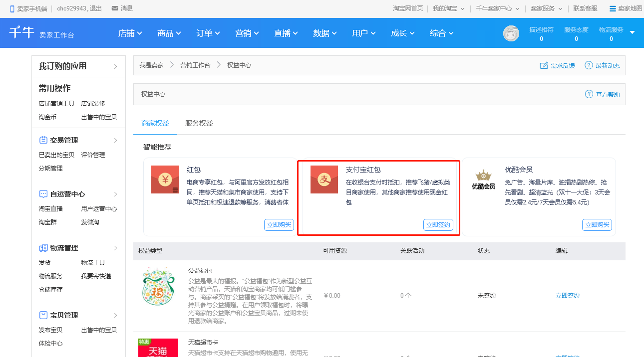
Task: Expand the 用户 navigation dropdown
Action: 364,33
